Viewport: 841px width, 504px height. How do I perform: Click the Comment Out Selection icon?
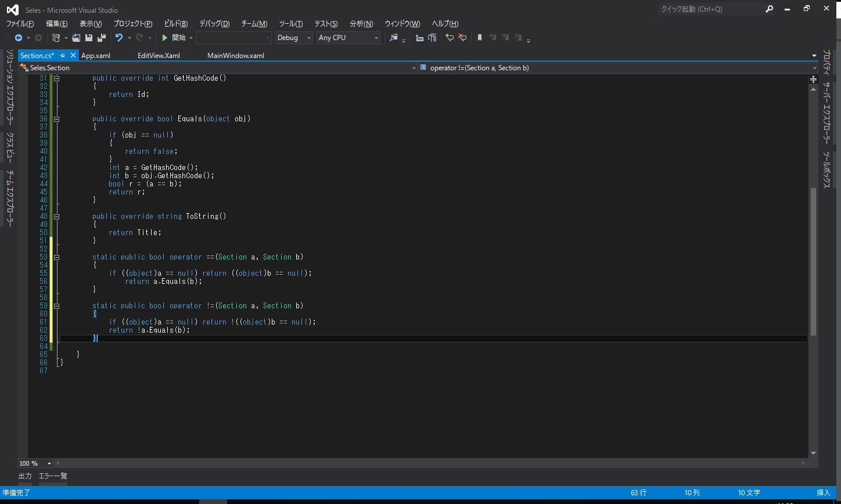point(449,38)
